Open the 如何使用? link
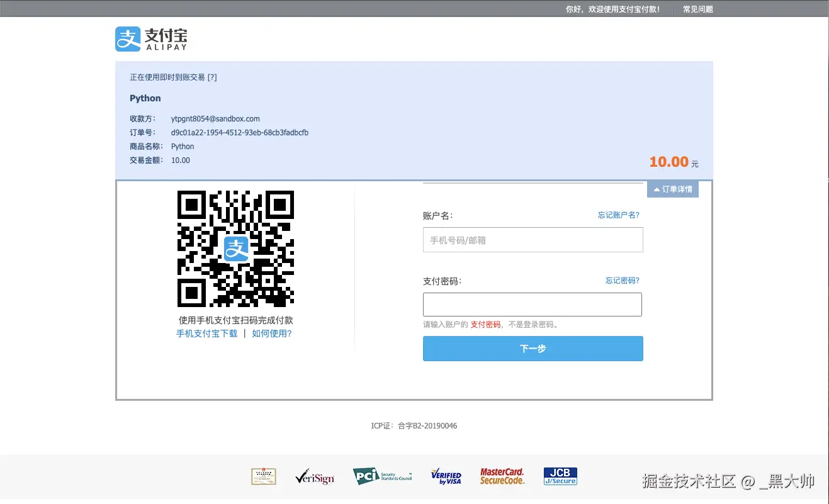The image size is (829, 504). tap(272, 333)
